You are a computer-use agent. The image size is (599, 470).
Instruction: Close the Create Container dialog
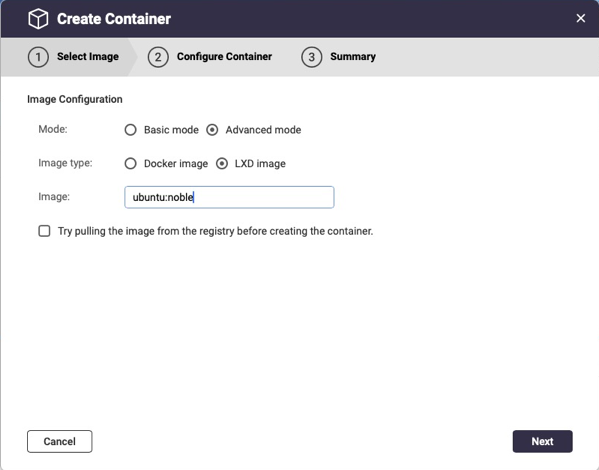click(580, 18)
